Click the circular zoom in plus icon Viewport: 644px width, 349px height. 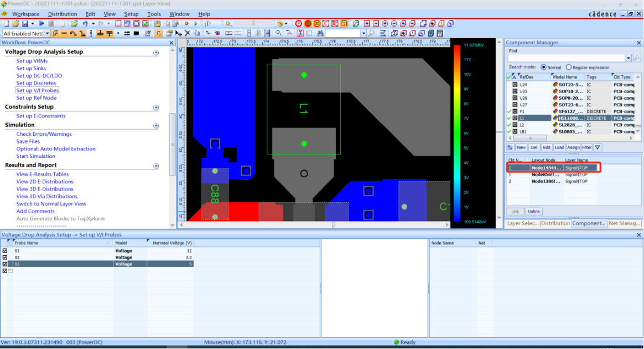coord(385,23)
